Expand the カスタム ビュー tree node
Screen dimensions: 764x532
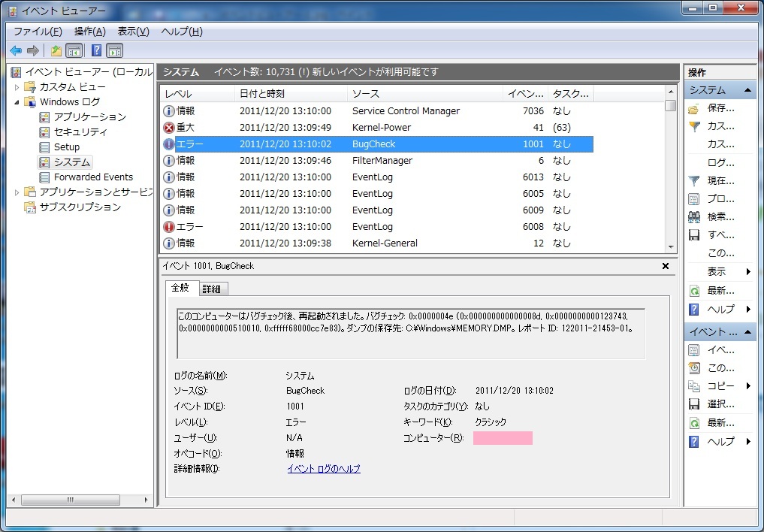17,87
